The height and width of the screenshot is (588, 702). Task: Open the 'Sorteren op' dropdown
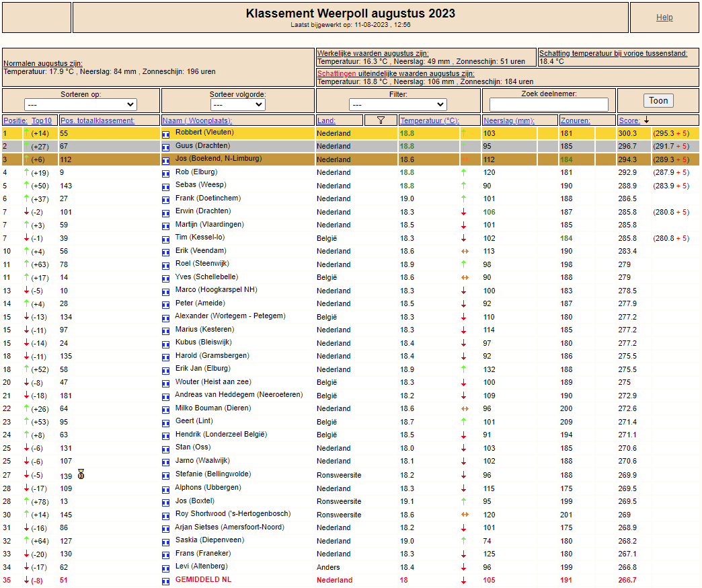[81, 105]
